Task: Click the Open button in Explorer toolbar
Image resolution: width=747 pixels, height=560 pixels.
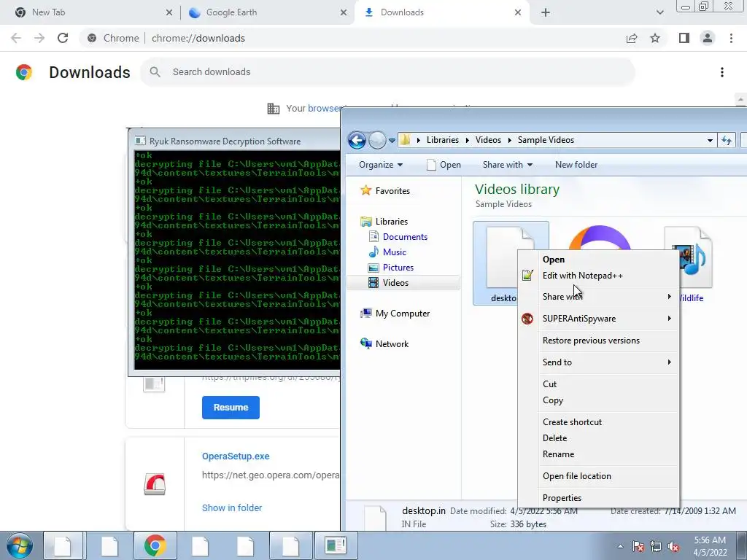Action: click(x=444, y=165)
